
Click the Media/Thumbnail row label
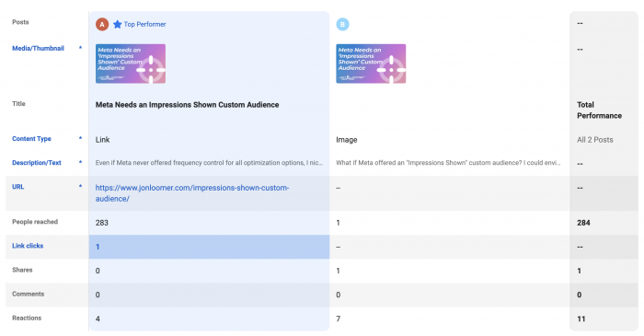39,49
